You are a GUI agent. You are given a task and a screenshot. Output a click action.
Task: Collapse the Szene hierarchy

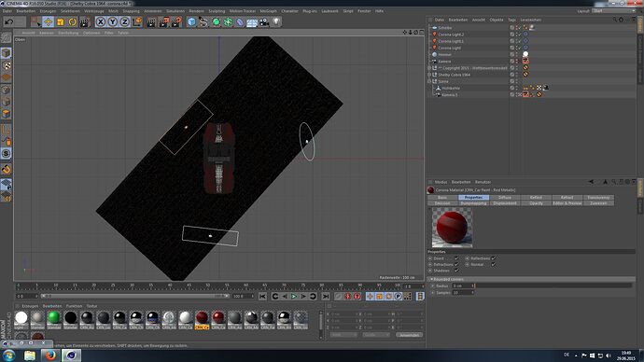click(429, 81)
